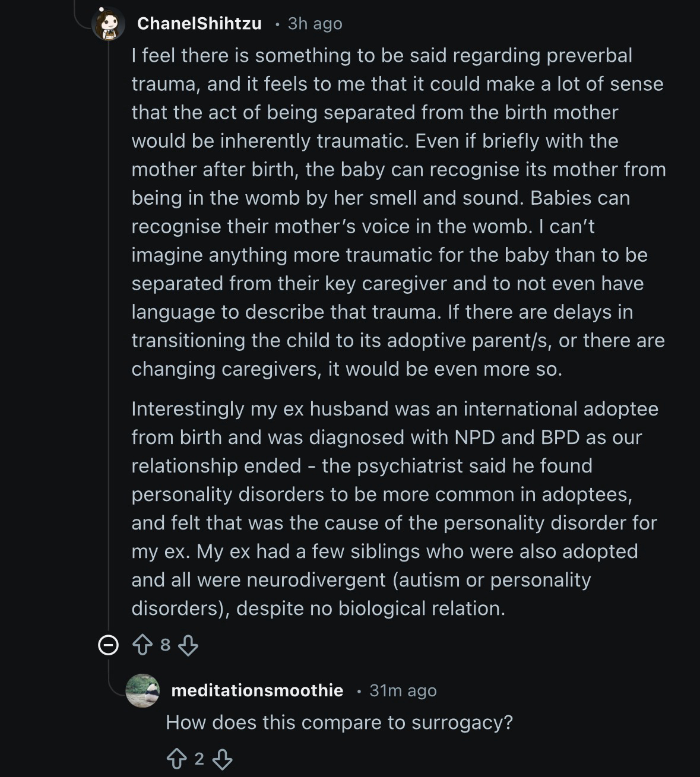Viewport: 700px width, 777px height.
Task: Open meditationsmoothie's panda avatar
Action: pyautogui.click(x=142, y=690)
